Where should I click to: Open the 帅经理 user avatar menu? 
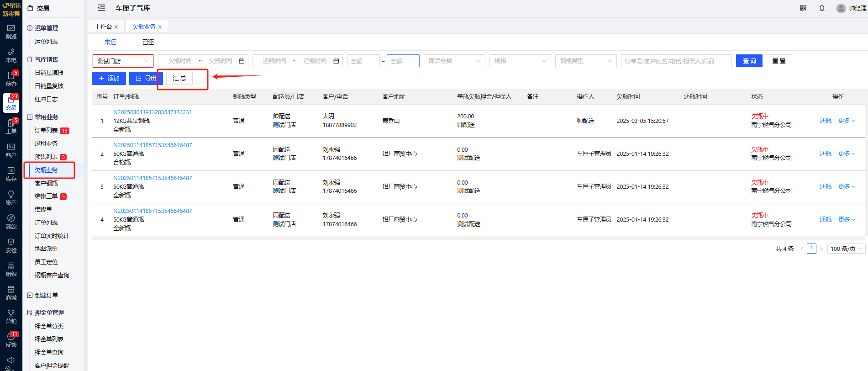point(851,8)
